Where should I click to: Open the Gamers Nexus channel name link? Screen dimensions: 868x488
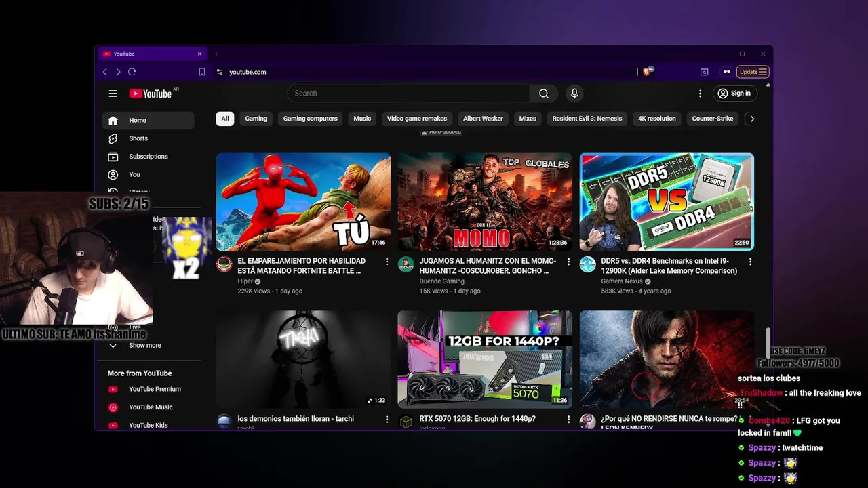coord(622,281)
